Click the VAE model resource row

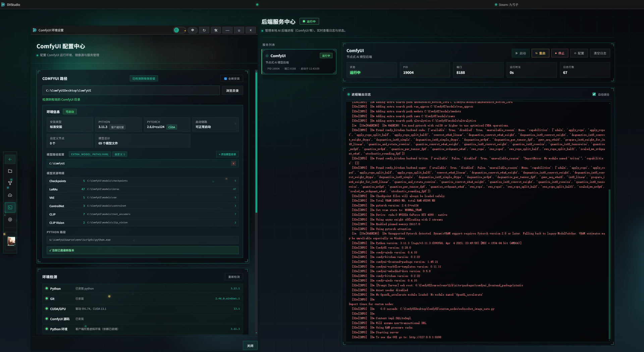[143, 198]
